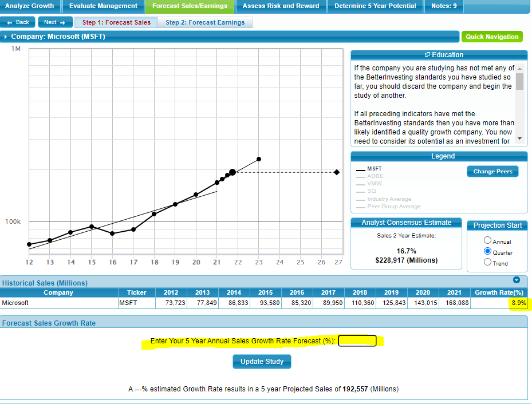Screen dimensions: 532x404
Task: Select Step 2: Forecast Earnings
Action: coord(205,22)
